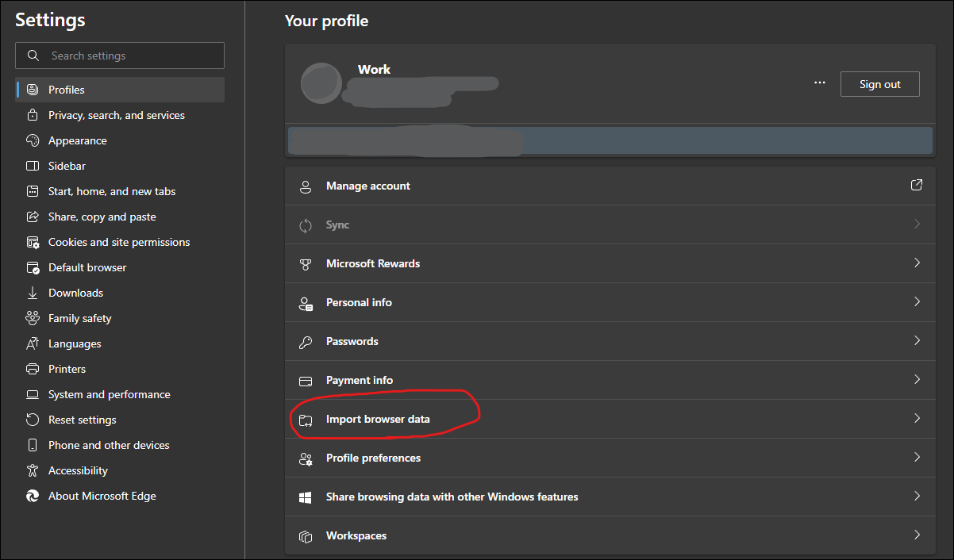Image resolution: width=954 pixels, height=560 pixels.
Task: Expand Passwords row chevron
Action: coord(917,340)
